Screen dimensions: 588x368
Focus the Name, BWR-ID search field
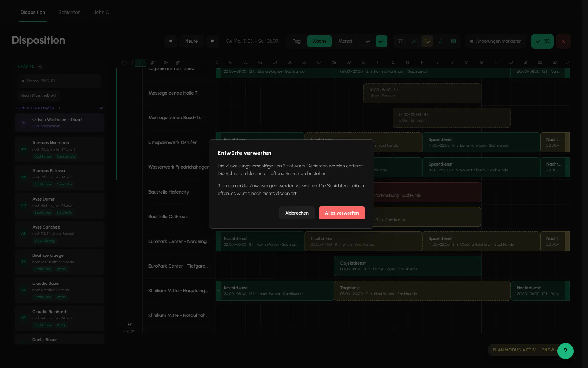coord(60,81)
